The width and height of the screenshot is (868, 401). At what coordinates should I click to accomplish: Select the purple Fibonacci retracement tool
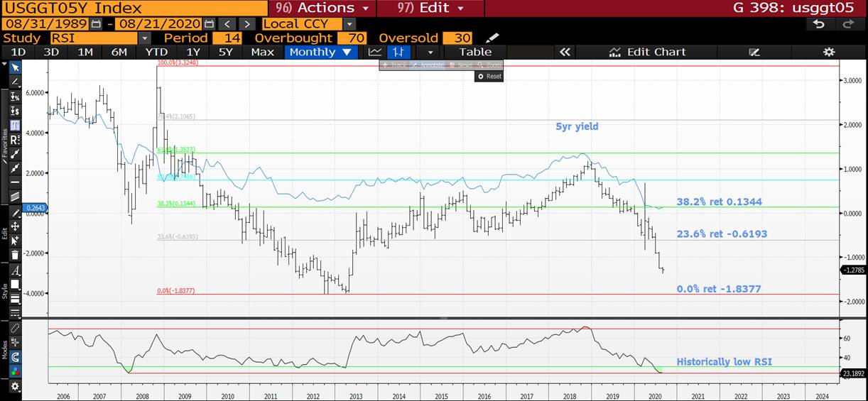[x=15, y=126]
